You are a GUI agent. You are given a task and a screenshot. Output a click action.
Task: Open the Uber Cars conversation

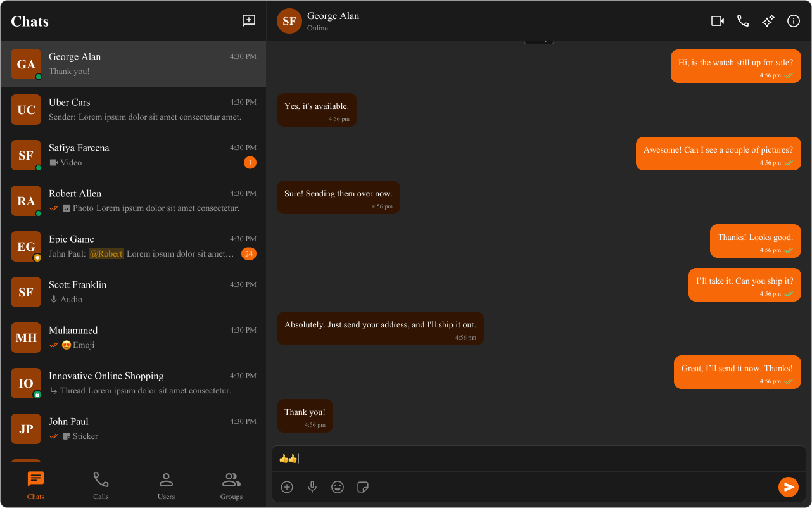pyautogui.click(x=134, y=110)
